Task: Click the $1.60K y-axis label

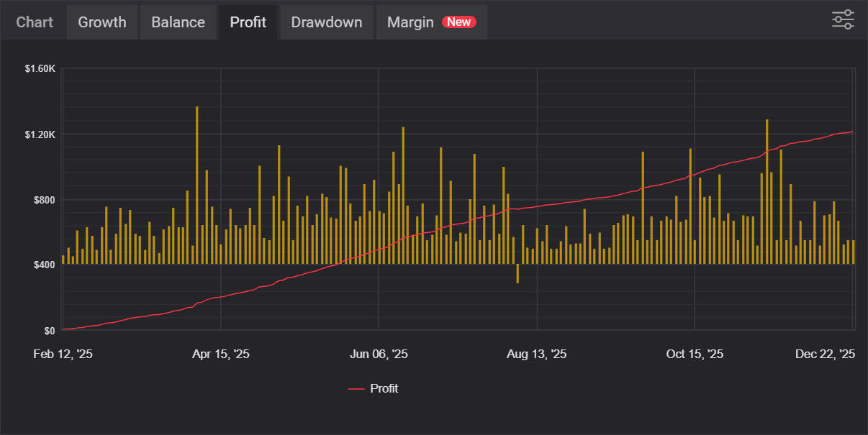Action: tap(40, 69)
